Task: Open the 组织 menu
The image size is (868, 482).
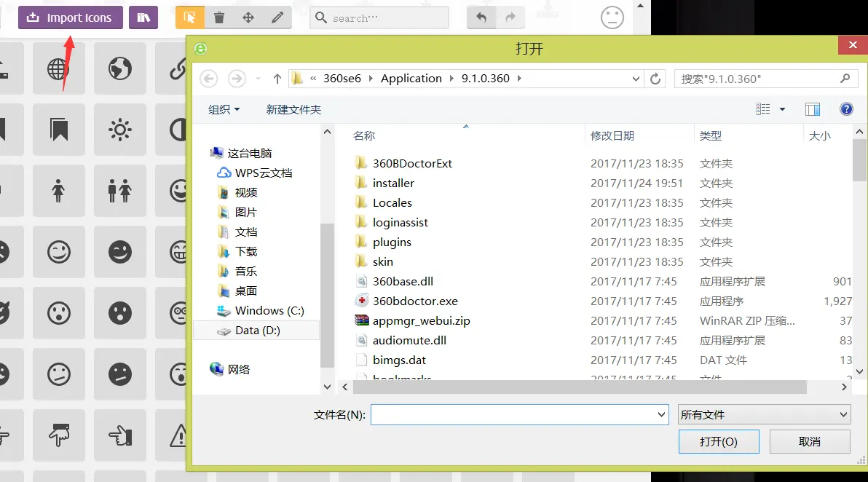Action: [224, 109]
